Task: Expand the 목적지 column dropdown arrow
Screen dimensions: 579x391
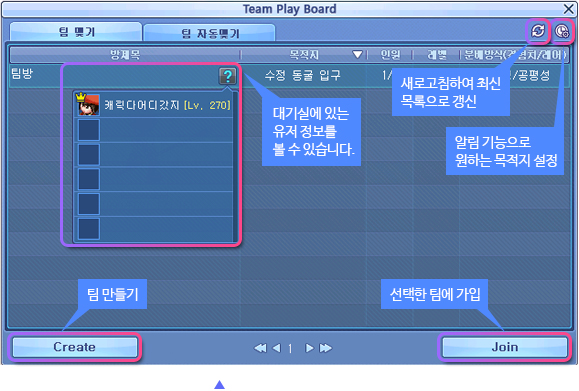Action: [357, 55]
